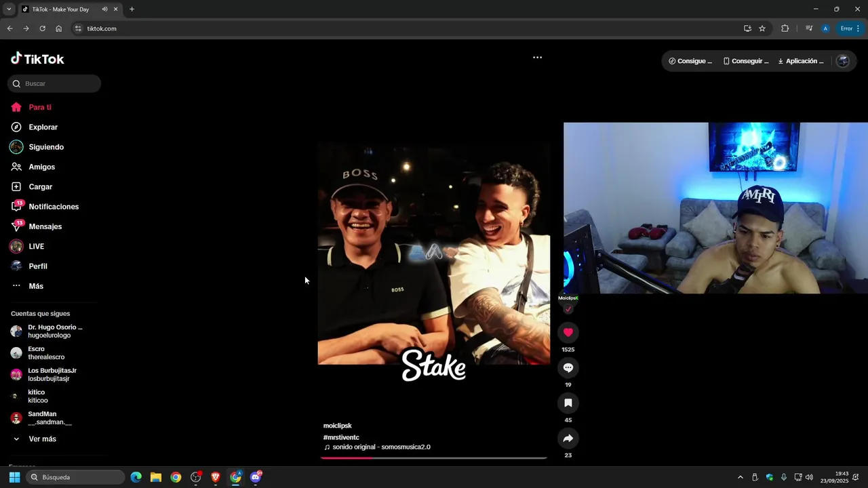Open Discord from the taskbar

pyautogui.click(x=256, y=477)
